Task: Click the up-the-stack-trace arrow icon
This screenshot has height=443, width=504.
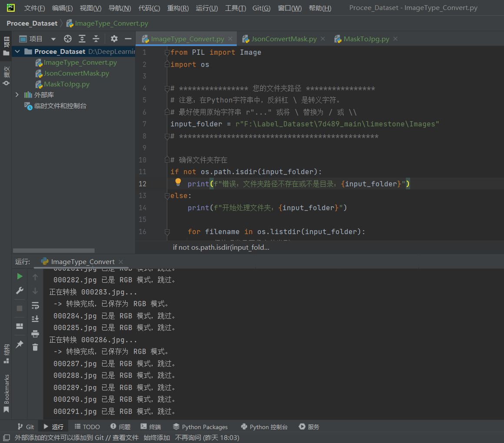Action: point(35,277)
